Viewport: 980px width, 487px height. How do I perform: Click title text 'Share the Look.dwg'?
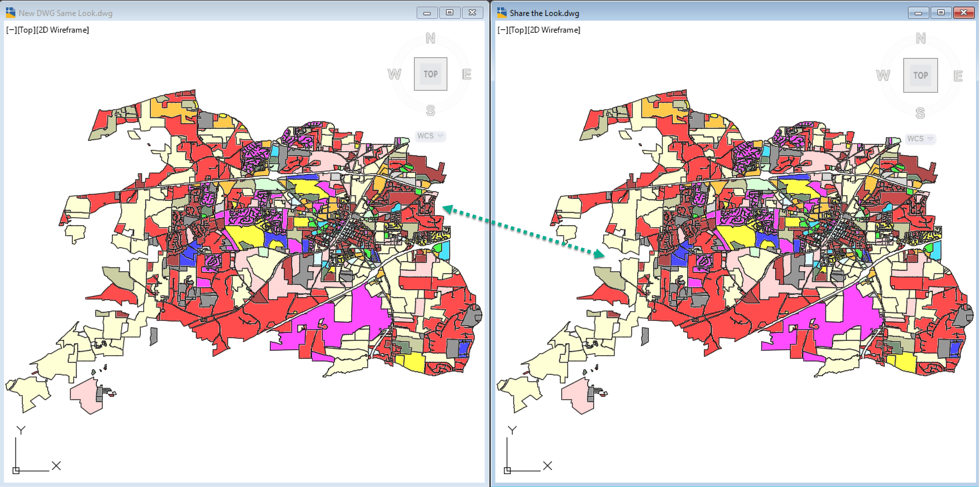544,13
